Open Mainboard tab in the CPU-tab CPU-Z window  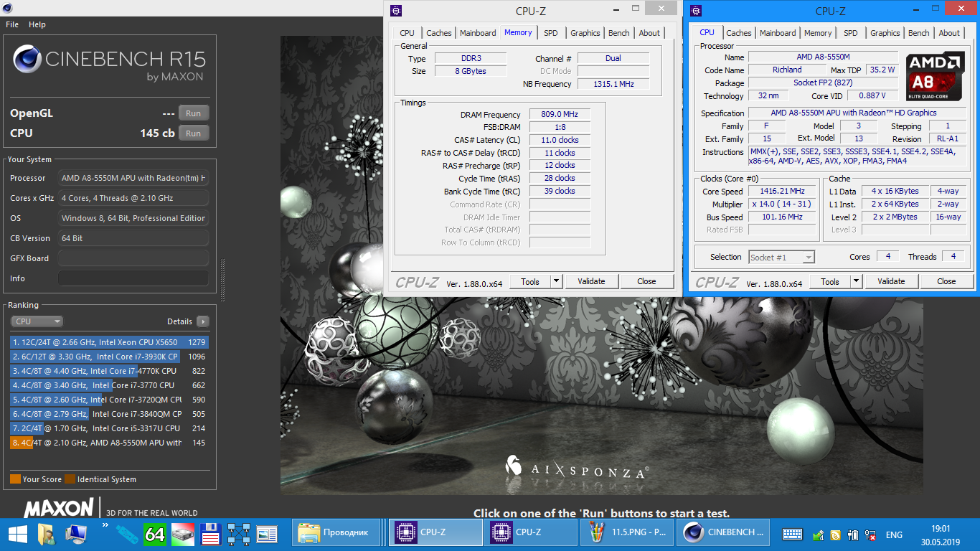click(x=778, y=33)
